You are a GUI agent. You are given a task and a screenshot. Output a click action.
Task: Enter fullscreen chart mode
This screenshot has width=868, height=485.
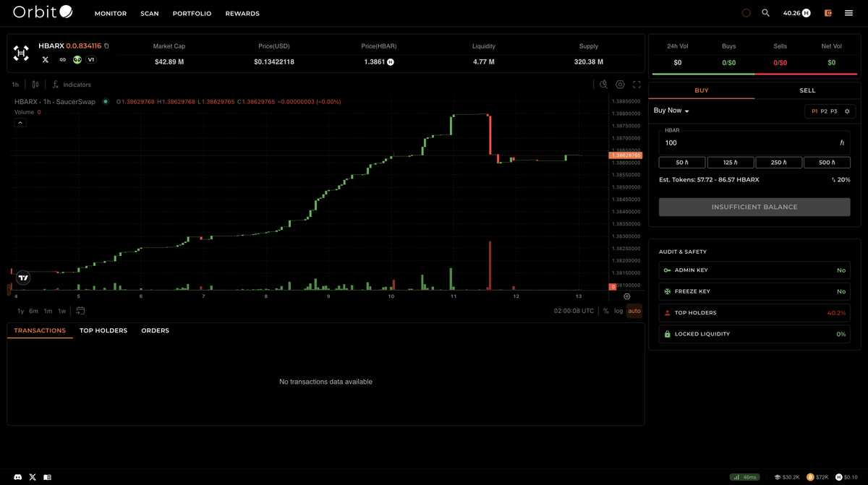click(x=637, y=85)
